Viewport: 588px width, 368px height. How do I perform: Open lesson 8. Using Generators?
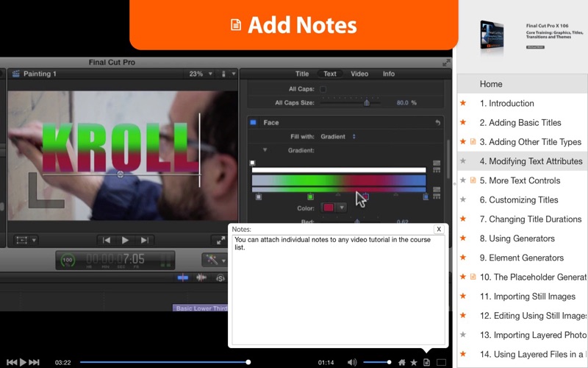[517, 238]
